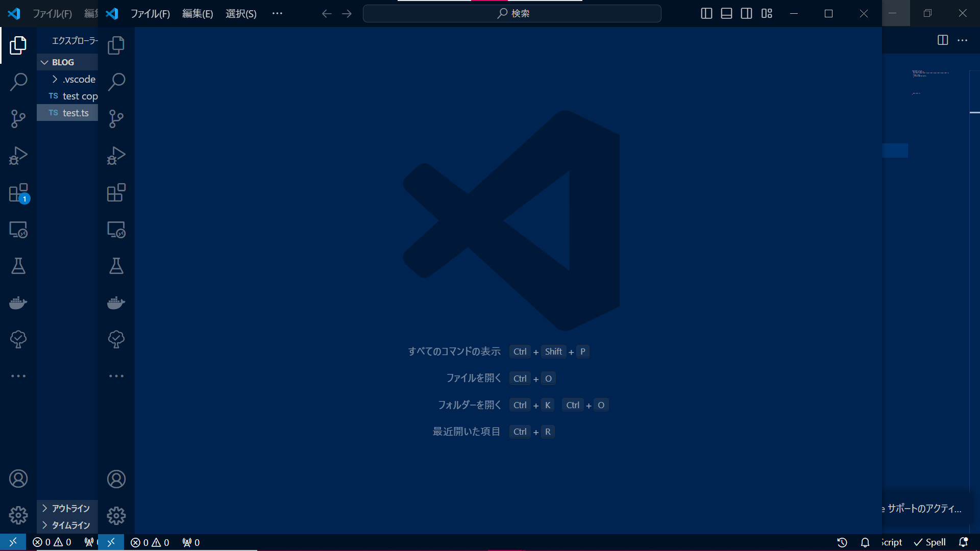Select test.ts file in explorer
980x551 pixels.
[x=67, y=113]
